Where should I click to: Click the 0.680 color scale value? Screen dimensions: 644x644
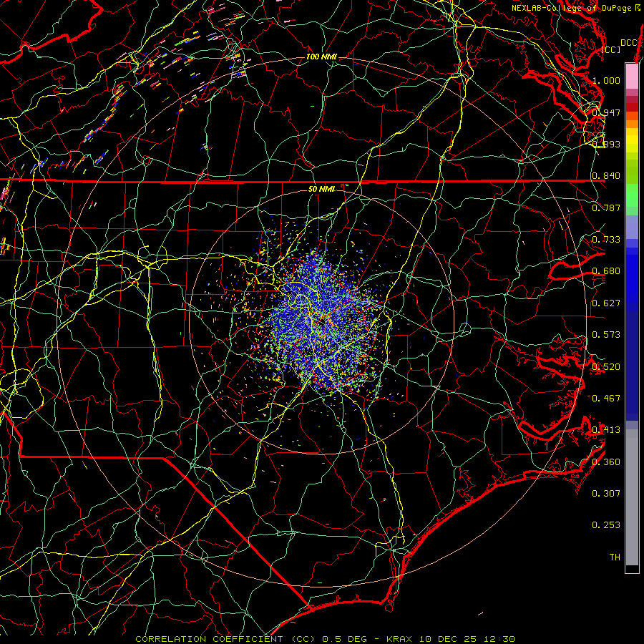click(606, 271)
